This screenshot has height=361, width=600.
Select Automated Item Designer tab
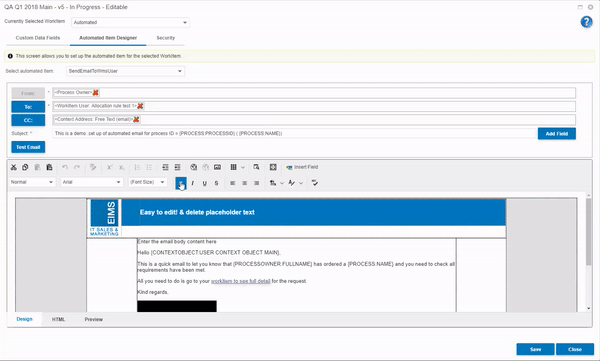pyautogui.click(x=108, y=38)
